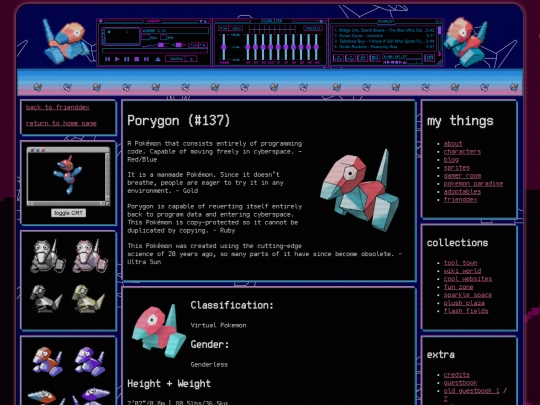The width and height of the screenshot is (540, 405).
Task: Click the yellowish back-view Porygon sprite
Action: click(x=88, y=299)
